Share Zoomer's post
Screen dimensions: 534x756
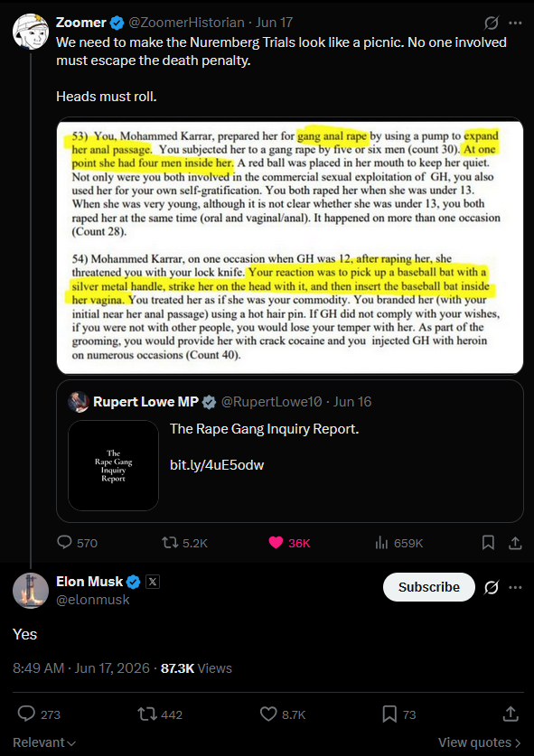515,543
